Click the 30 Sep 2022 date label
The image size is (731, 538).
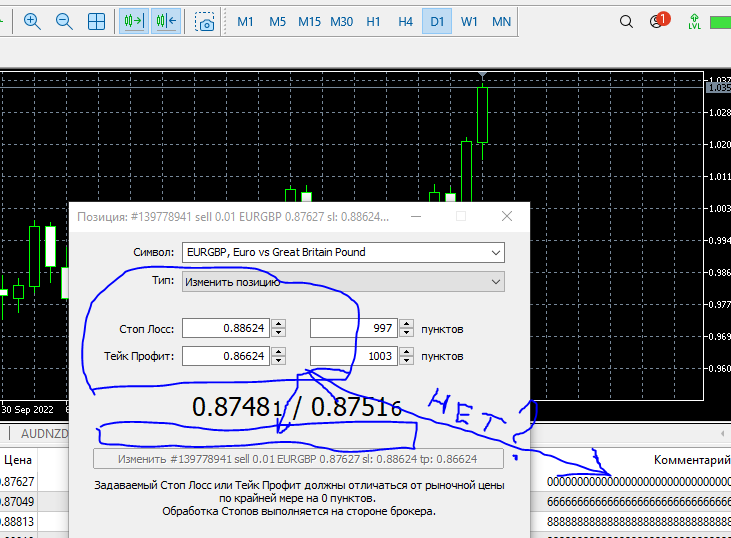coord(28,410)
